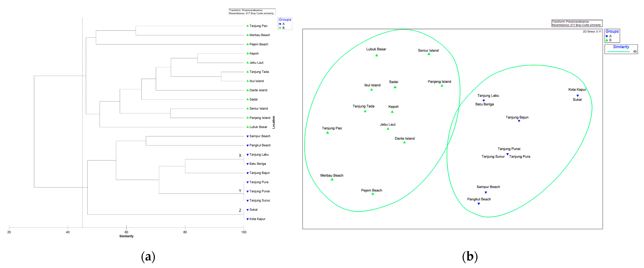
Task: Click the 2D Stress 0.11 label
Action: (x=592, y=31)
